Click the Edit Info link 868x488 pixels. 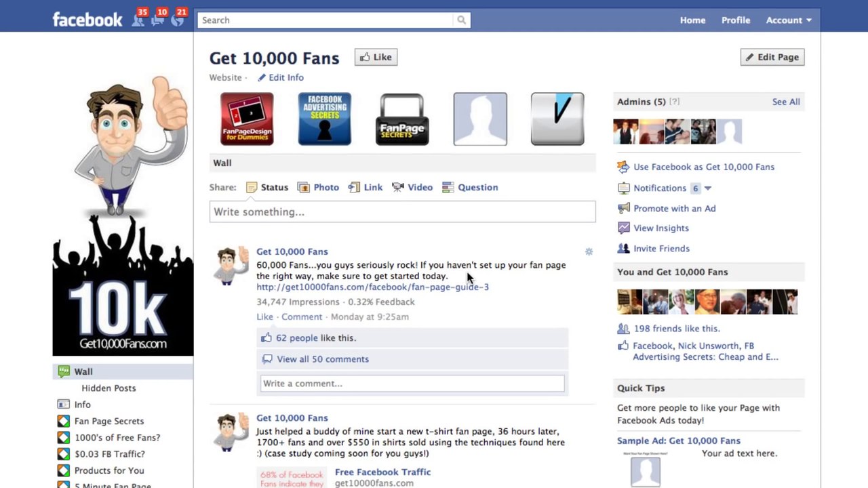[280, 78]
